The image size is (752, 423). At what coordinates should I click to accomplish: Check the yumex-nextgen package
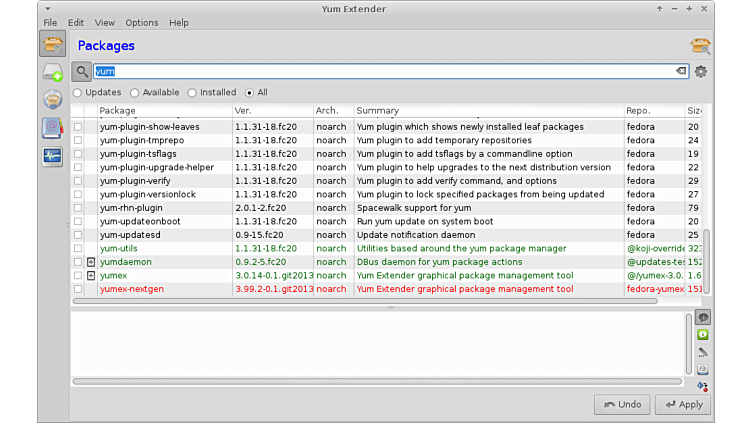coord(78,289)
